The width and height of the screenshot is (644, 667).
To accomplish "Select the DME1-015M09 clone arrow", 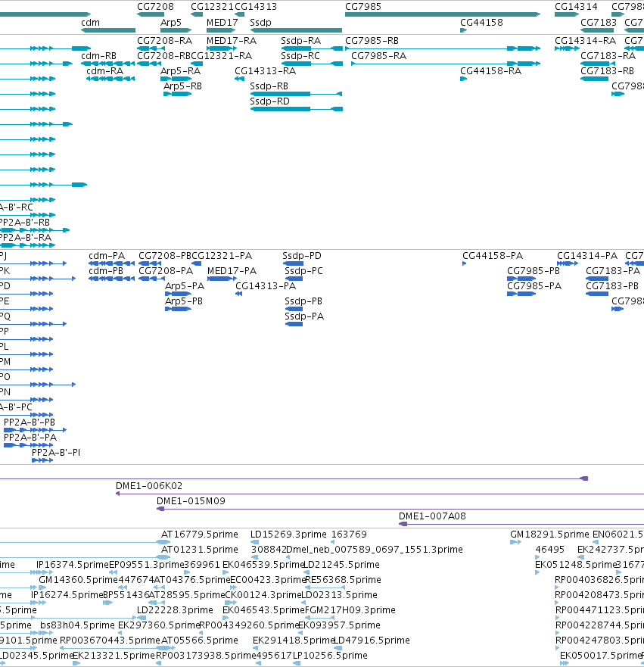I will coord(400,510).
